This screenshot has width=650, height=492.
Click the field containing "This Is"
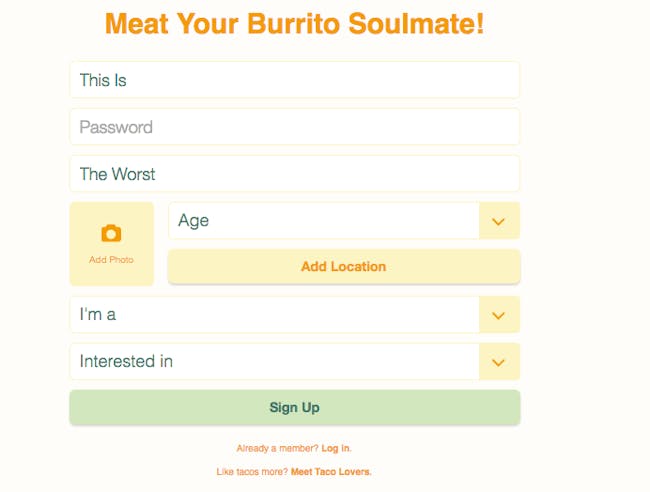click(295, 80)
